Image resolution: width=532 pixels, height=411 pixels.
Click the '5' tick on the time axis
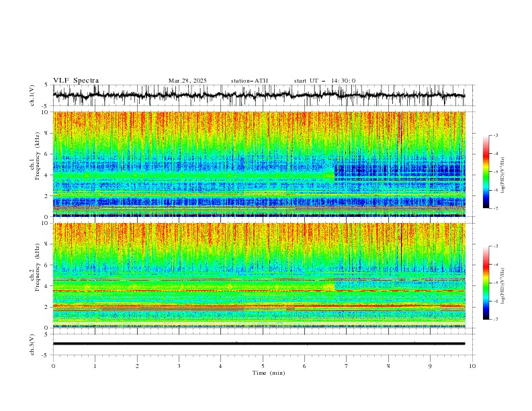(x=263, y=366)
